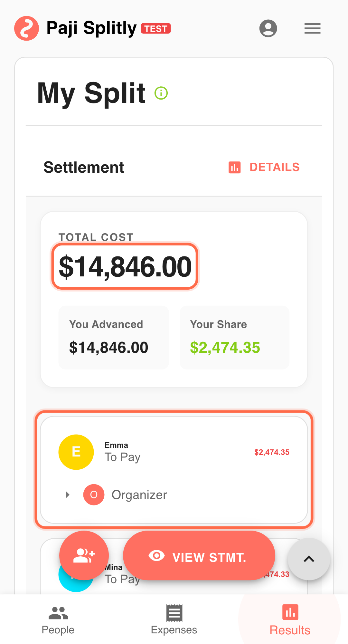
Task: Collapse floating actions with the up chevron
Action: click(309, 559)
